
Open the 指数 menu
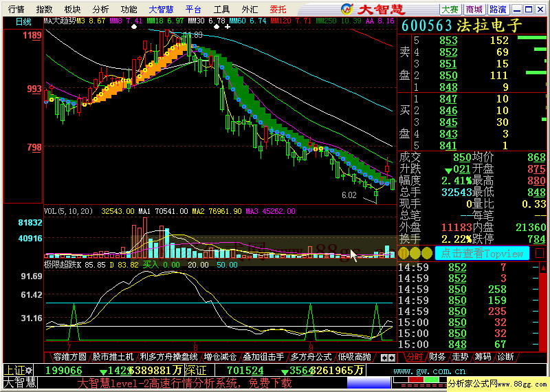click(x=44, y=9)
